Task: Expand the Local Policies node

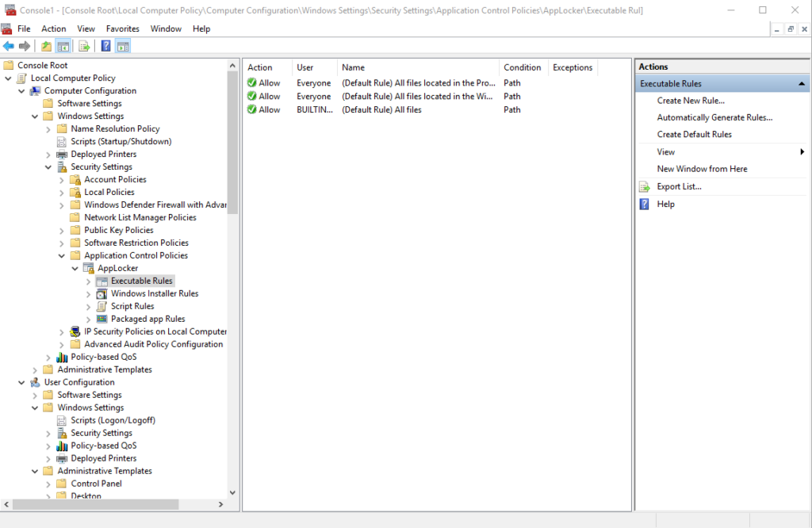Action: point(62,193)
